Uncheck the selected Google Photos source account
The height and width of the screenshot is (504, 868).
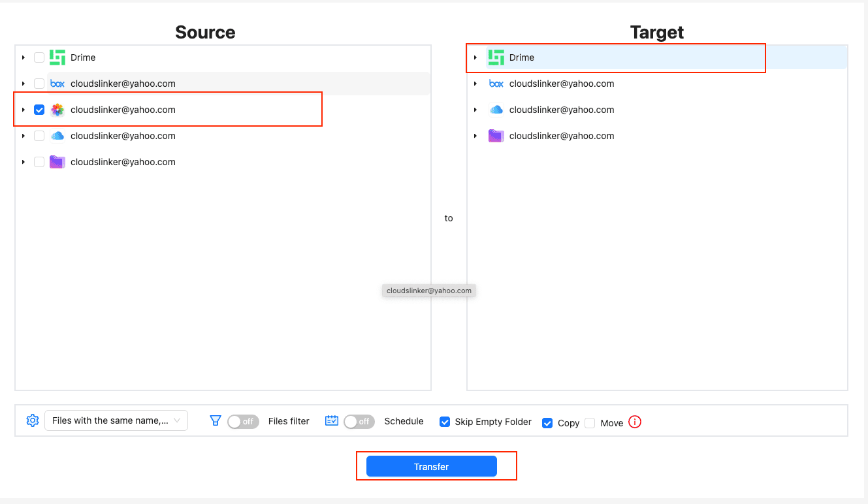39,110
